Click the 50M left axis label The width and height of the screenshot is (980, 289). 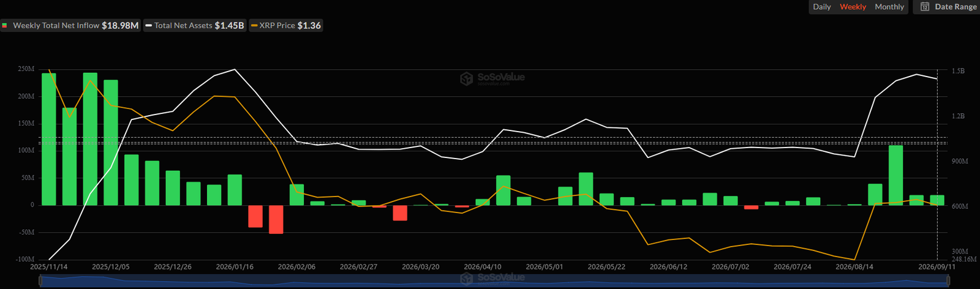(x=28, y=178)
